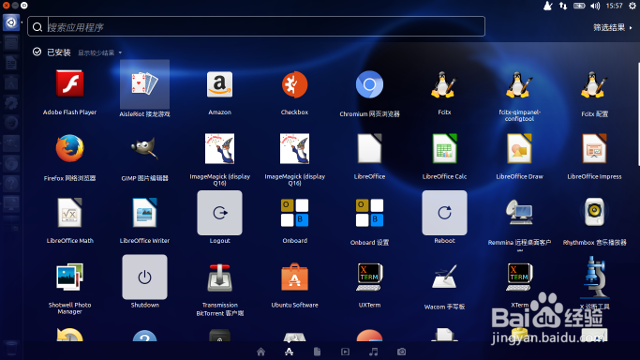This screenshot has width=640, height=360.
Task: Open the network indicator menu
Action: [x=563, y=6]
